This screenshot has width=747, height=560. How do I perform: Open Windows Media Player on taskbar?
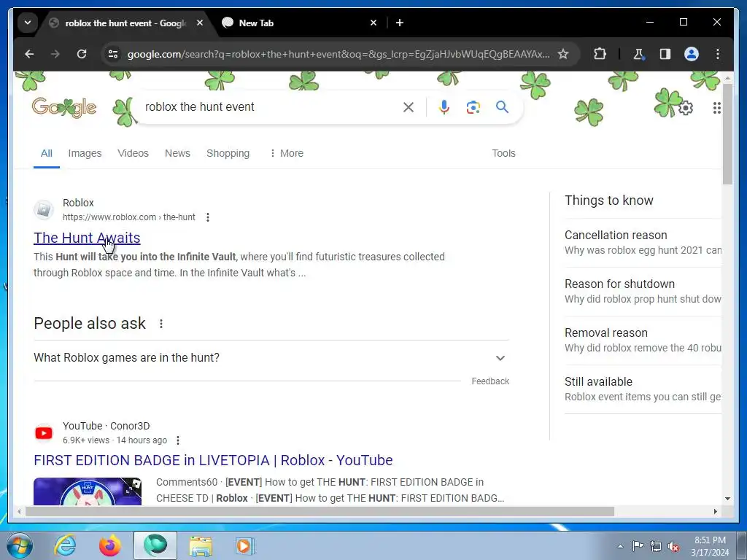[x=245, y=545]
